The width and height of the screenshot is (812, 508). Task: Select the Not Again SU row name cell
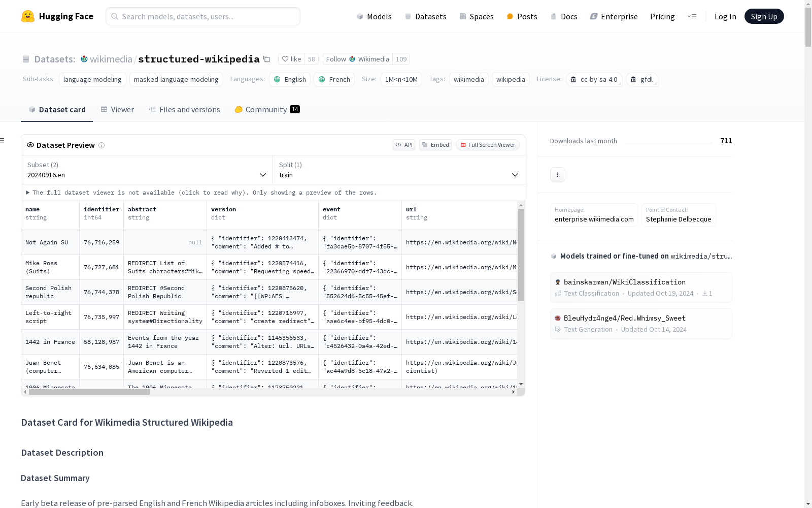coord(50,242)
